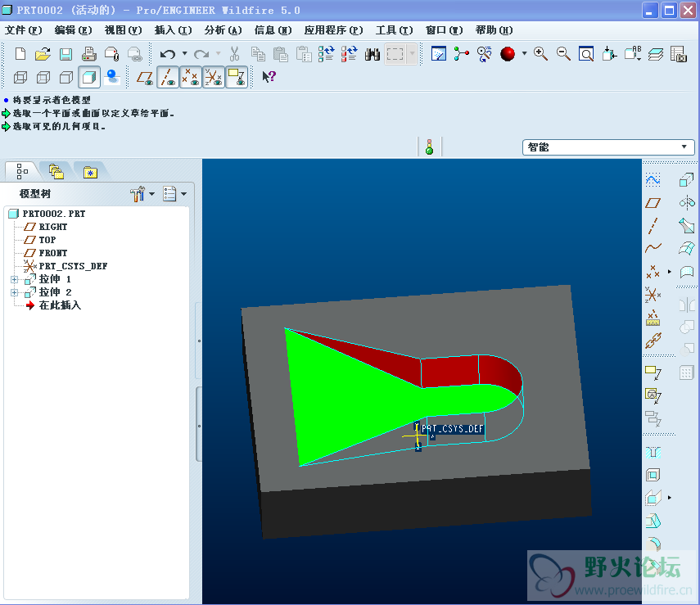Screen dimensions: 700x605
Task: Toggle annotation element display
Action: coord(237,77)
